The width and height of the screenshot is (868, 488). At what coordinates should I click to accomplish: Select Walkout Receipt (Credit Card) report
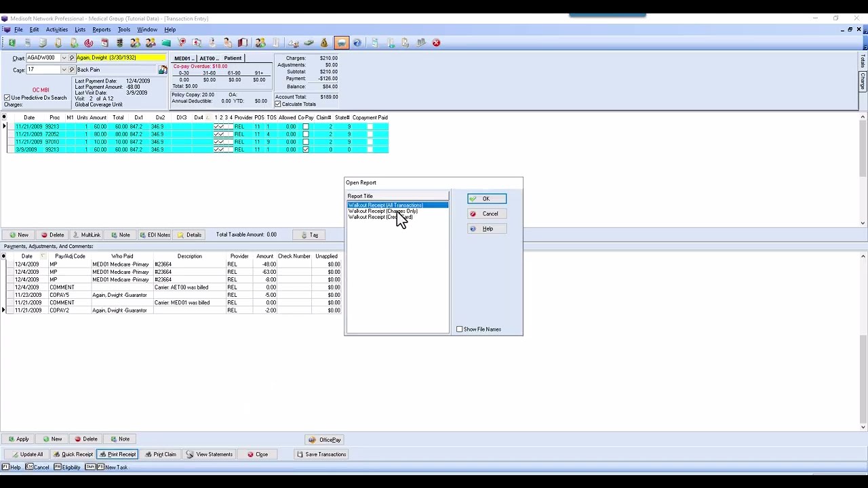pos(380,218)
